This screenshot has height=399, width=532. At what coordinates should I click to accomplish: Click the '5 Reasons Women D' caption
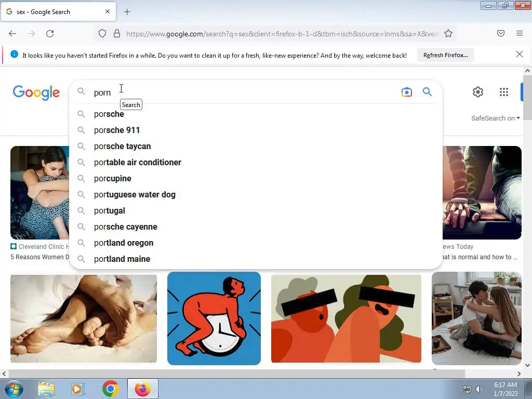[39, 257]
